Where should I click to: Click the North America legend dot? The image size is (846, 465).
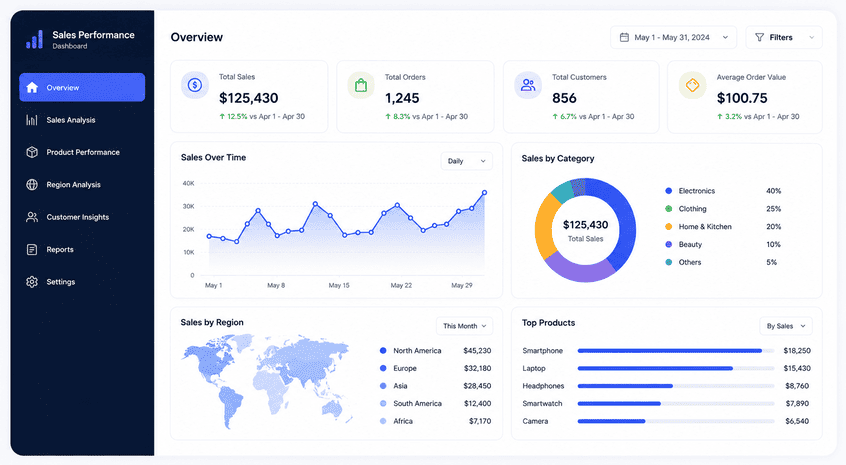[383, 351]
